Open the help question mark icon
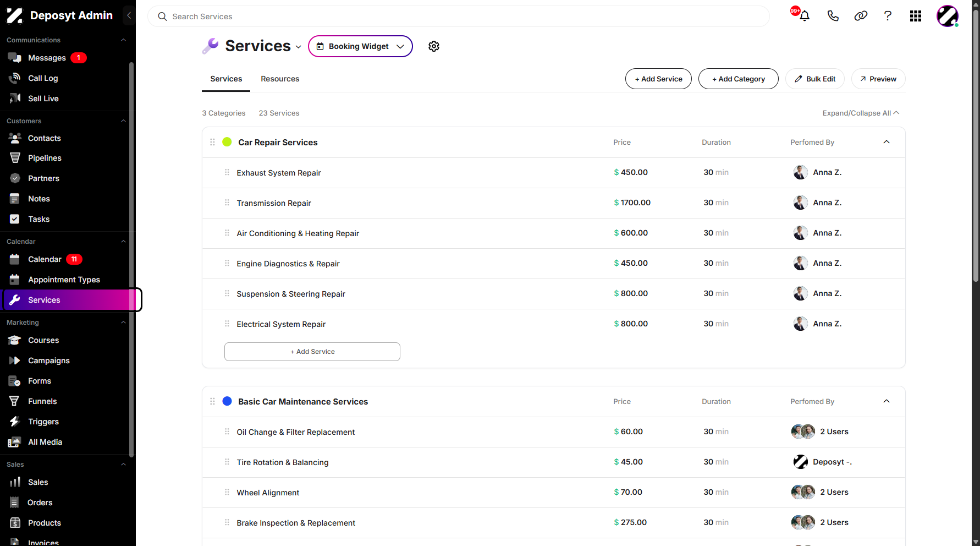980x546 pixels. tap(888, 16)
